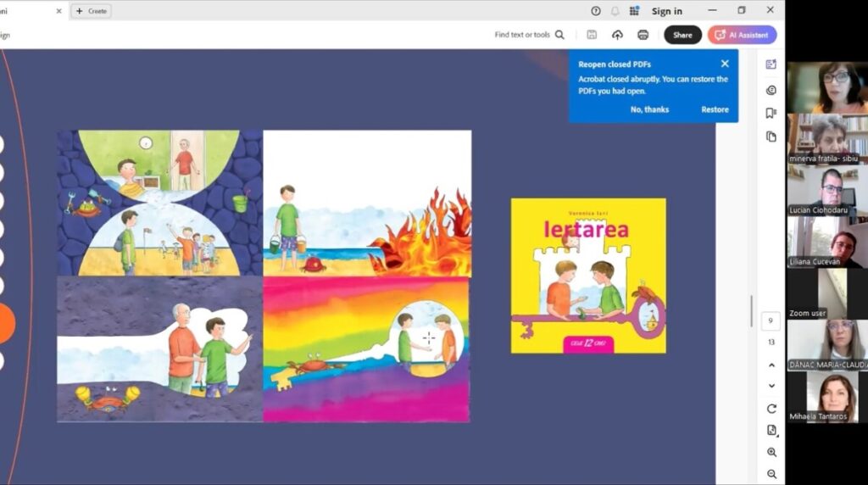This screenshot has height=485, width=868.
Task: Select Lucian Ciohodaru video tile
Action: pyautogui.click(x=827, y=191)
